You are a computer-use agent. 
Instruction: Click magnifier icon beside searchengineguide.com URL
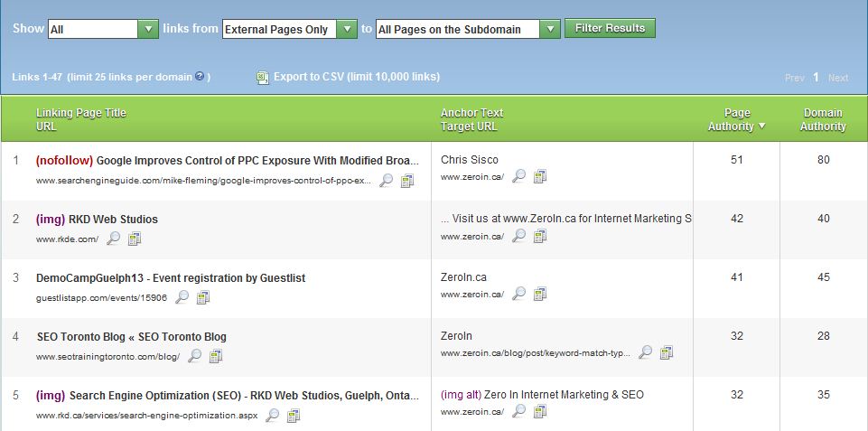pyautogui.click(x=386, y=181)
